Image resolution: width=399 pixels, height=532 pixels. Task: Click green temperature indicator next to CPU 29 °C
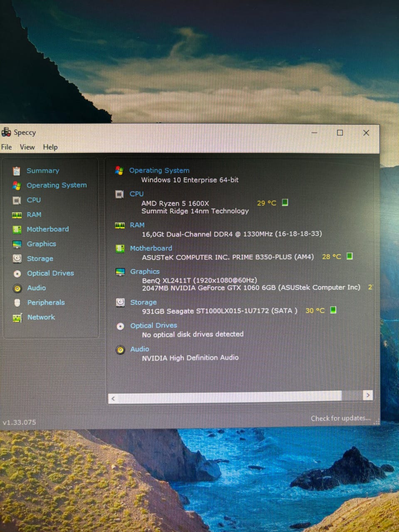point(285,202)
